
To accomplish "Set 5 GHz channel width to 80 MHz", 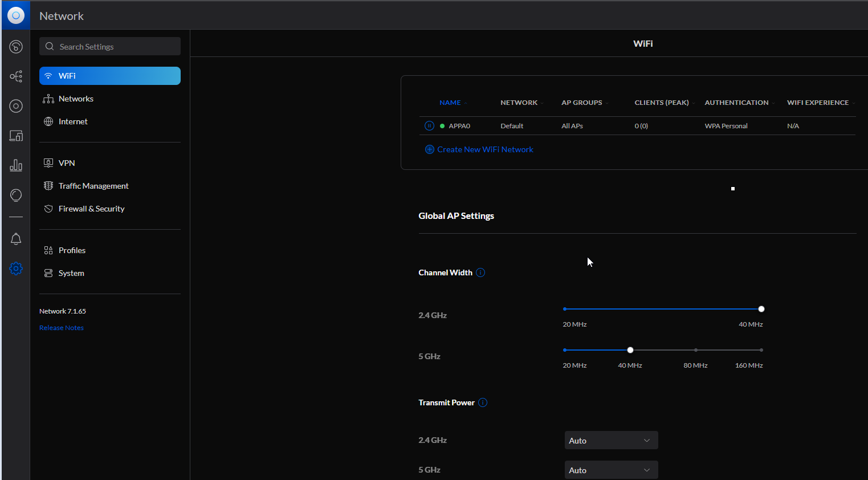I will point(696,350).
